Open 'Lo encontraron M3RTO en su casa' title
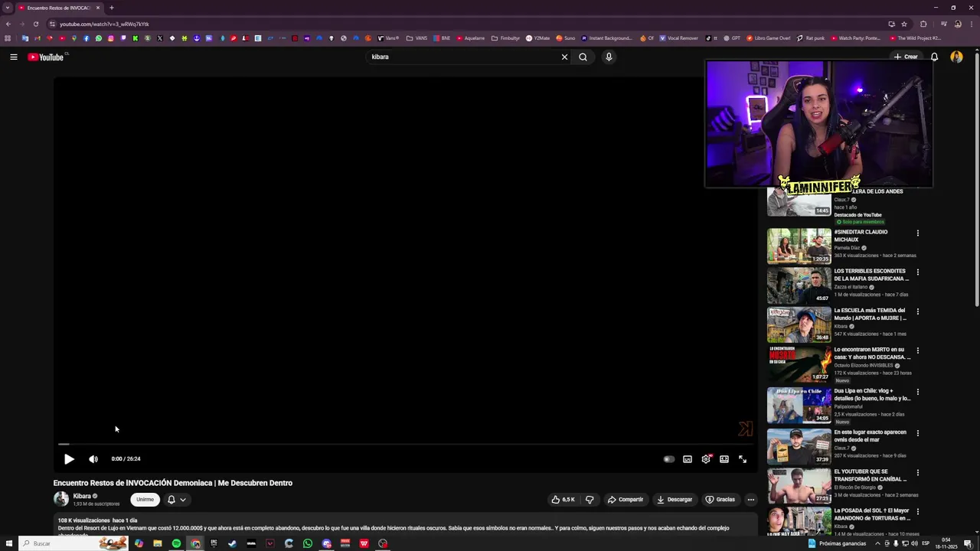The width and height of the screenshot is (980, 551). 872,353
